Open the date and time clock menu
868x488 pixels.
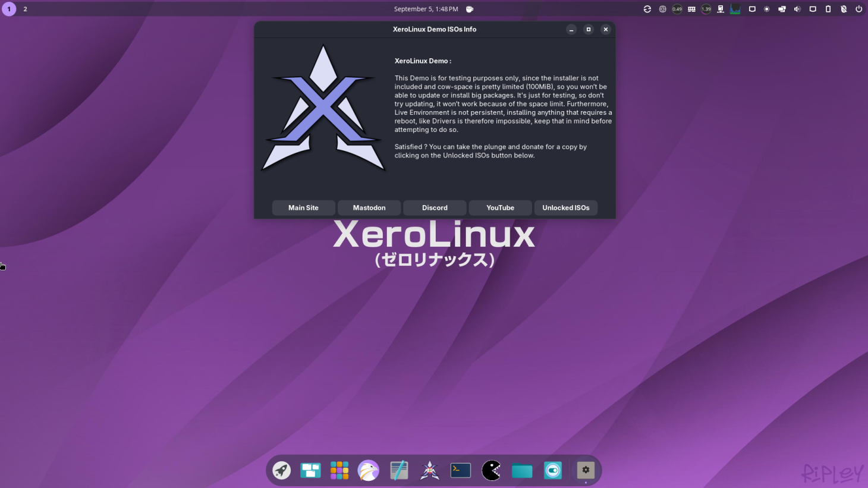tap(426, 9)
